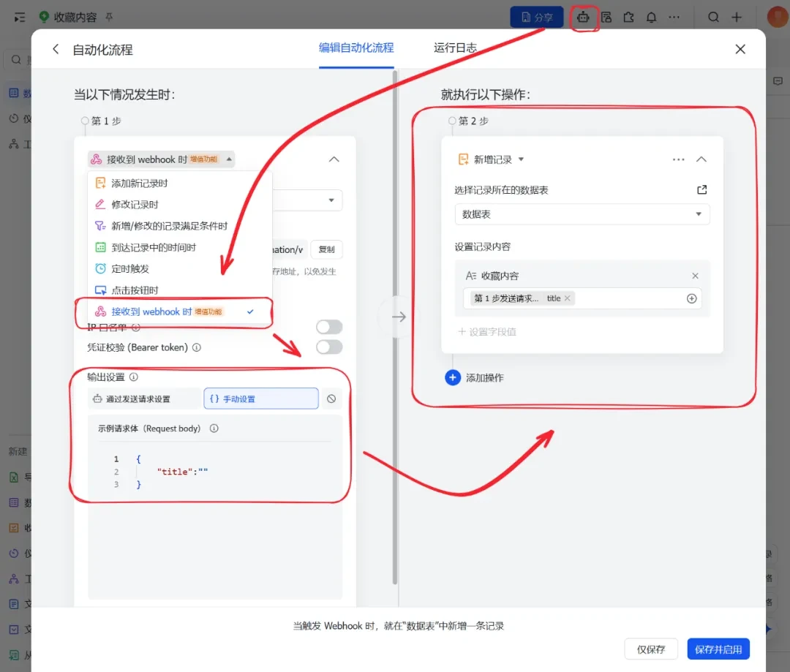Click + 设置字段值 link
The image size is (790, 672).
(x=486, y=331)
